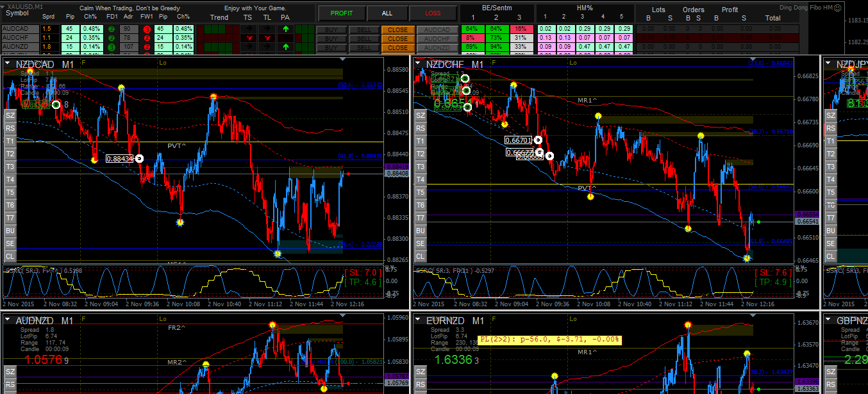
Task: Click orange CLOSE in the AUDCHF row
Action: pos(397,38)
